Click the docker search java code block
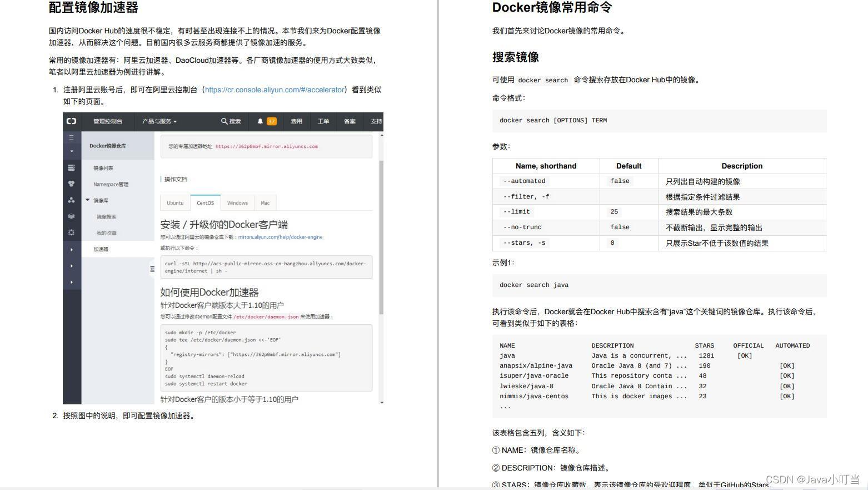Viewport: 868px width, 490px height. [659, 285]
